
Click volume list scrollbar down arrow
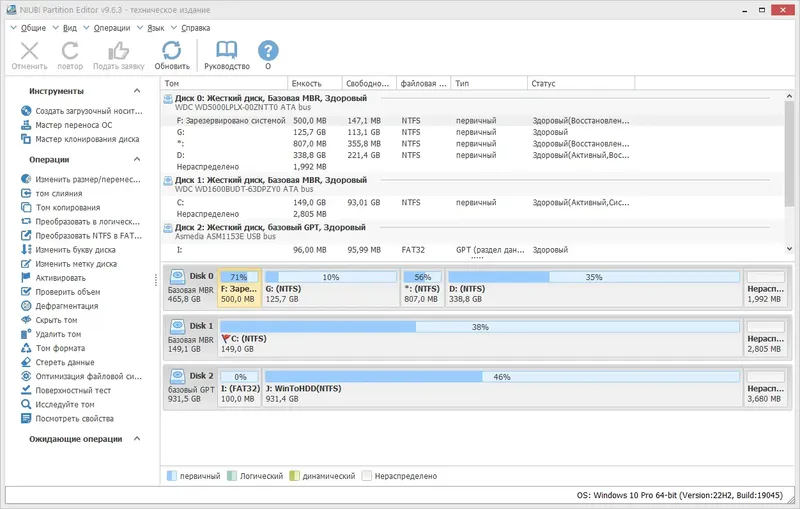[x=789, y=249]
